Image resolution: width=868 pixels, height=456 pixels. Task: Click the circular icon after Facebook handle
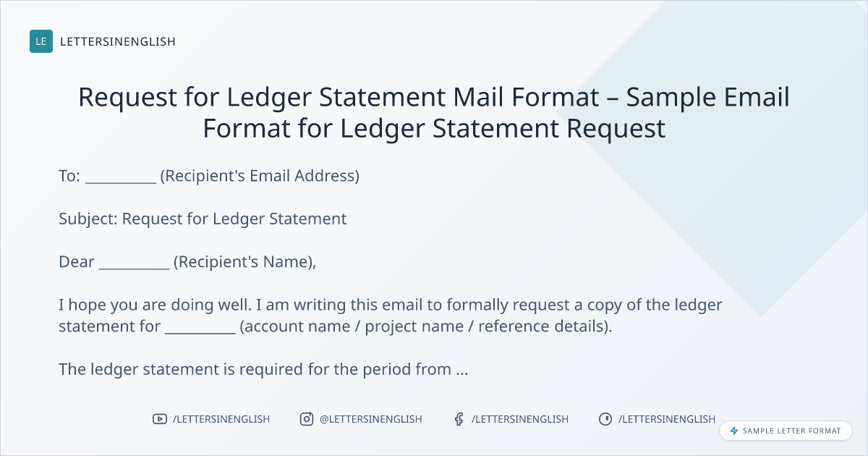point(605,419)
